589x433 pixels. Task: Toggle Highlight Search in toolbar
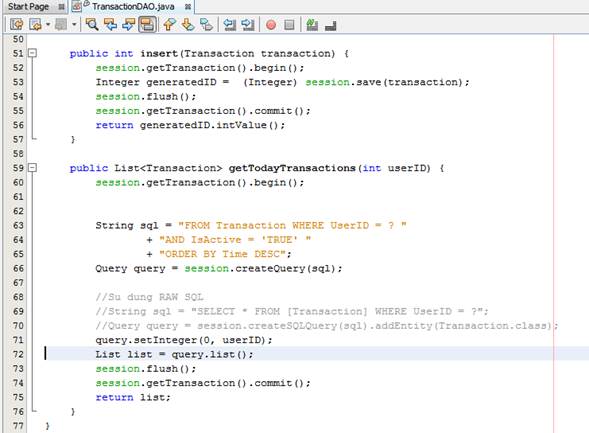coord(147,25)
